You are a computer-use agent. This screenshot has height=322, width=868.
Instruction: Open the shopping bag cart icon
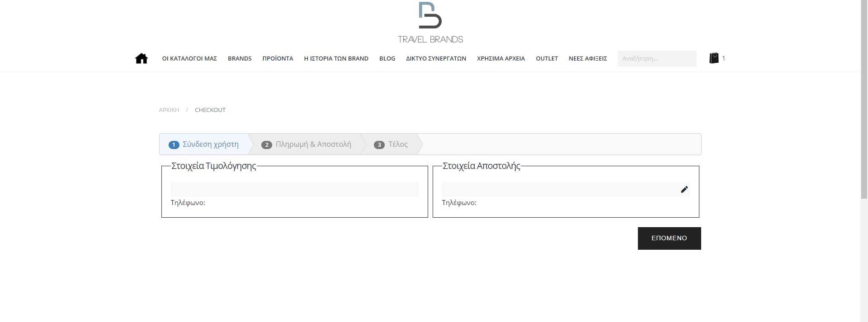[x=714, y=58]
